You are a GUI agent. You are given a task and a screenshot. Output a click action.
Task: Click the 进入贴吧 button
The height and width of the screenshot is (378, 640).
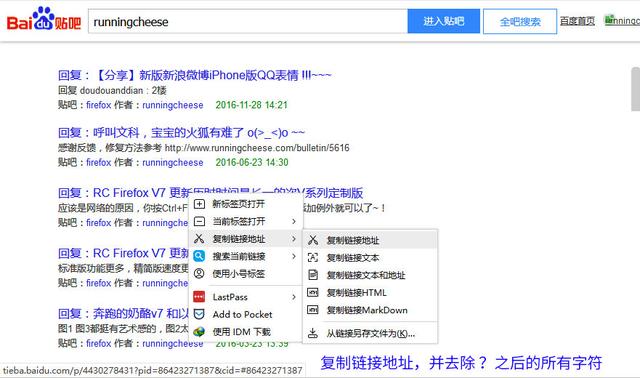[x=444, y=21]
